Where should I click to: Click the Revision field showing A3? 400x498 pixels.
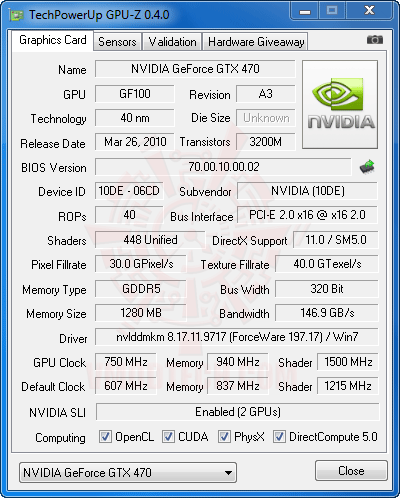tap(266, 94)
